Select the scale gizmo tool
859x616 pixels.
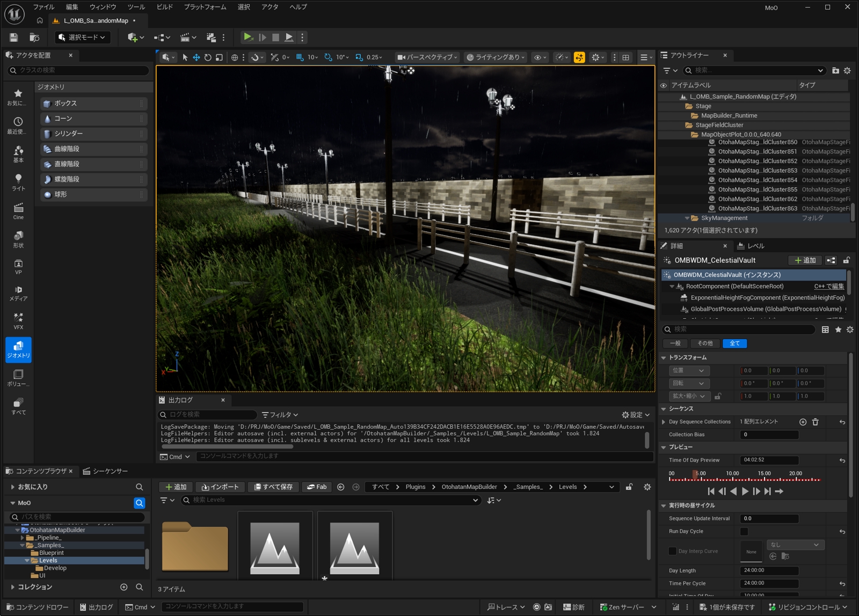(219, 57)
